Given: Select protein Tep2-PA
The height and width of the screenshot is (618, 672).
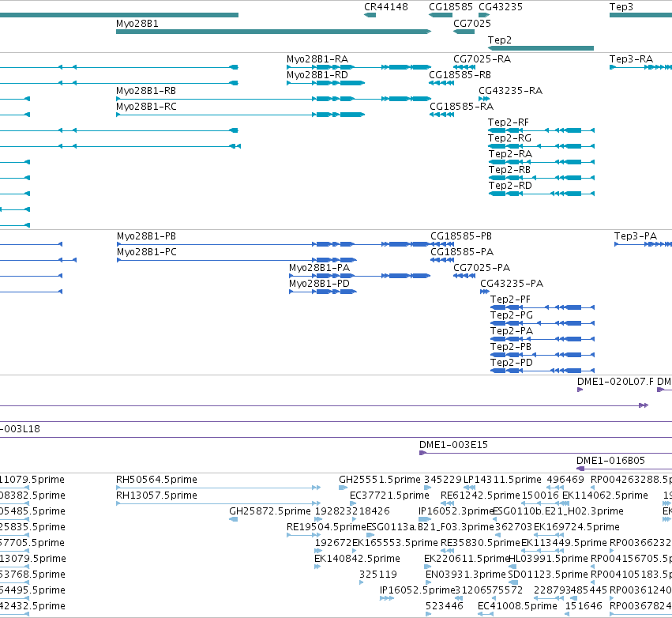Looking at the screenshot, I should [542, 339].
